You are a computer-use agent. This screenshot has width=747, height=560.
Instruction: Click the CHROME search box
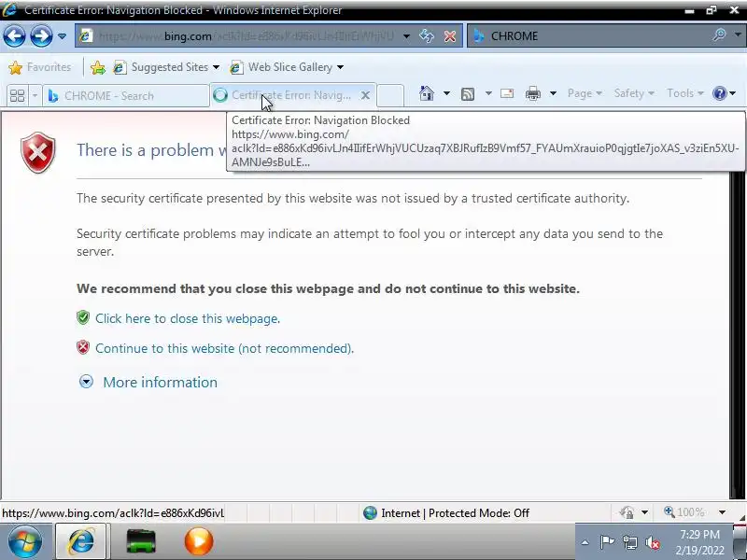pyautogui.click(x=586, y=36)
